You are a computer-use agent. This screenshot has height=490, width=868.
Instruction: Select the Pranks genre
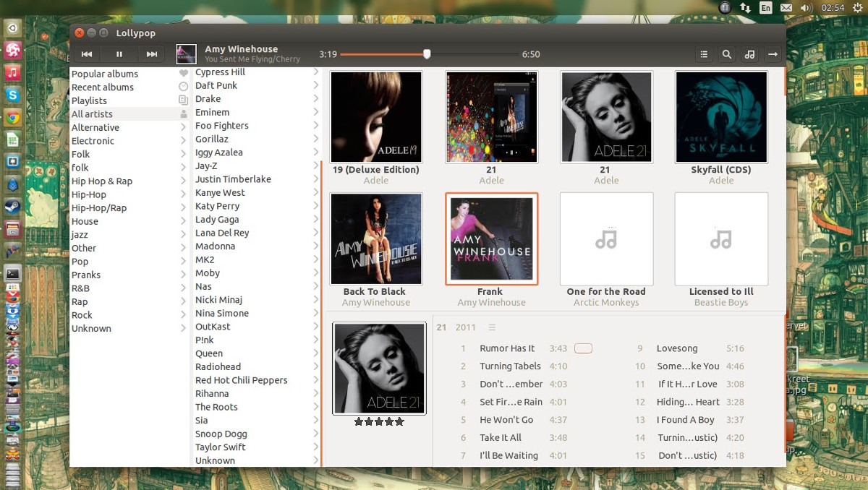coord(129,275)
